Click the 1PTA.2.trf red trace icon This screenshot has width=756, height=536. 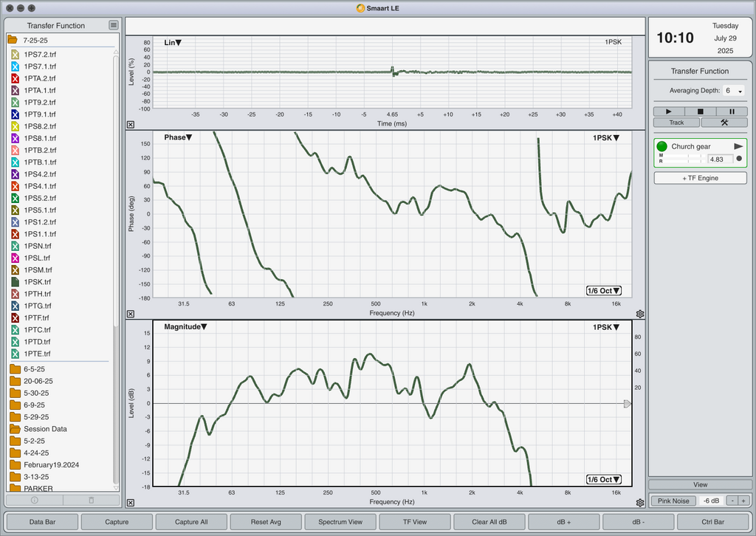click(x=15, y=78)
